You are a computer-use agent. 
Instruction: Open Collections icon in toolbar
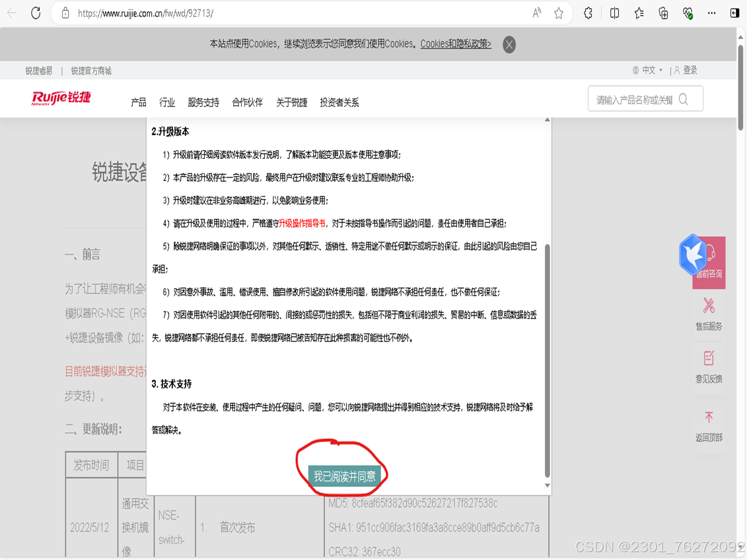663,13
